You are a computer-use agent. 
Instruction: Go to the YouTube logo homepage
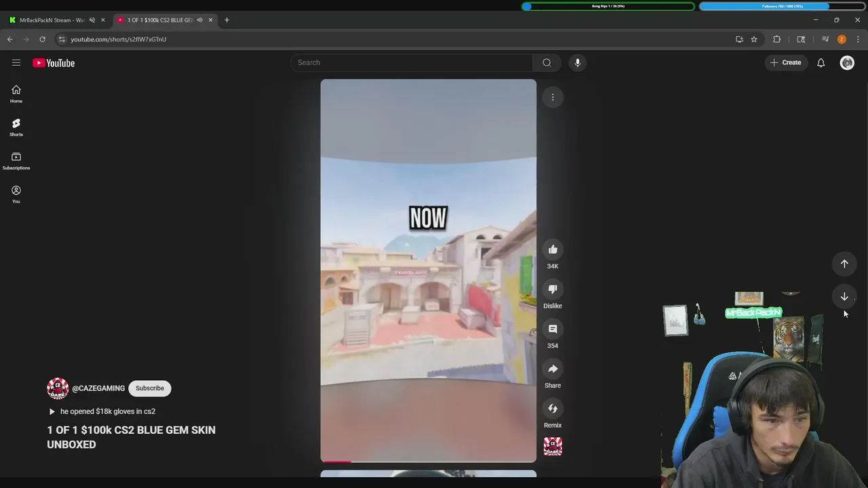(x=54, y=63)
